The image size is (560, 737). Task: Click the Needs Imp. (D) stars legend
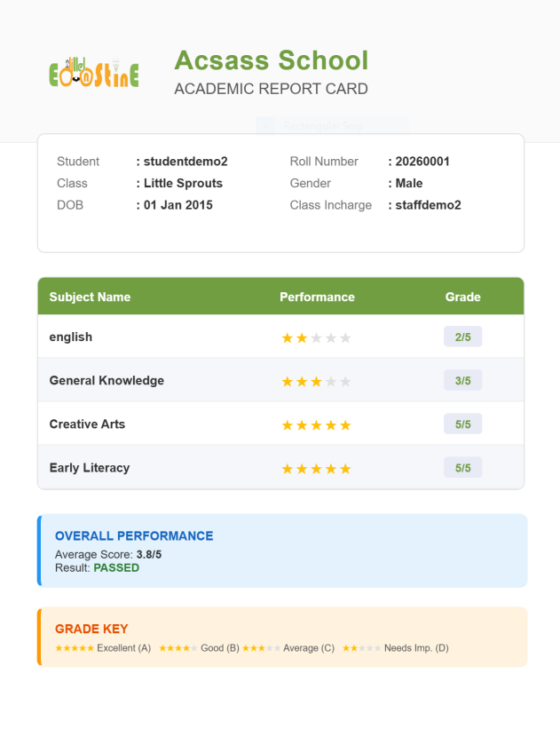[361, 648]
